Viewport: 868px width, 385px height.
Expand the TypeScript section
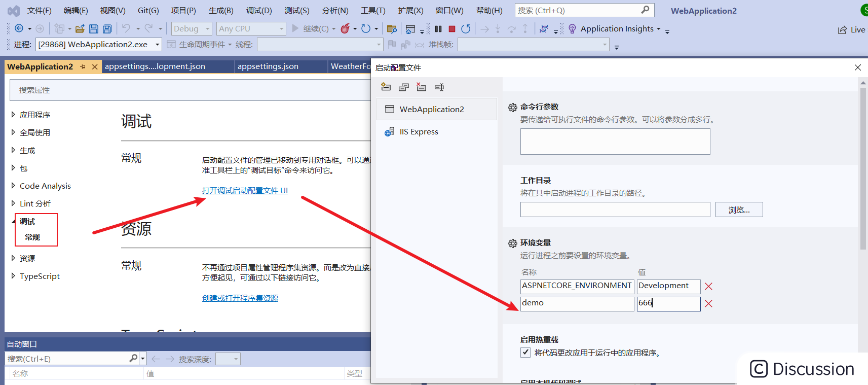click(x=13, y=276)
